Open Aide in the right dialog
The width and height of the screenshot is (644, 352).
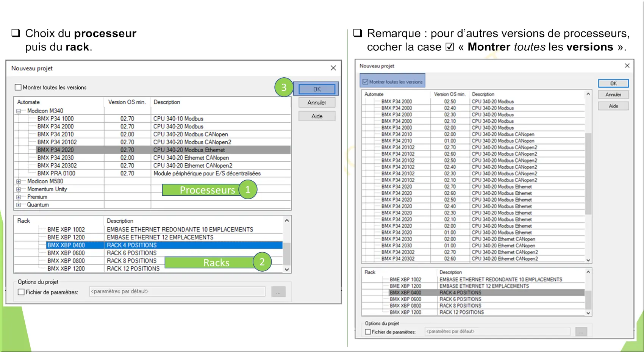pyautogui.click(x=613, y=106)
